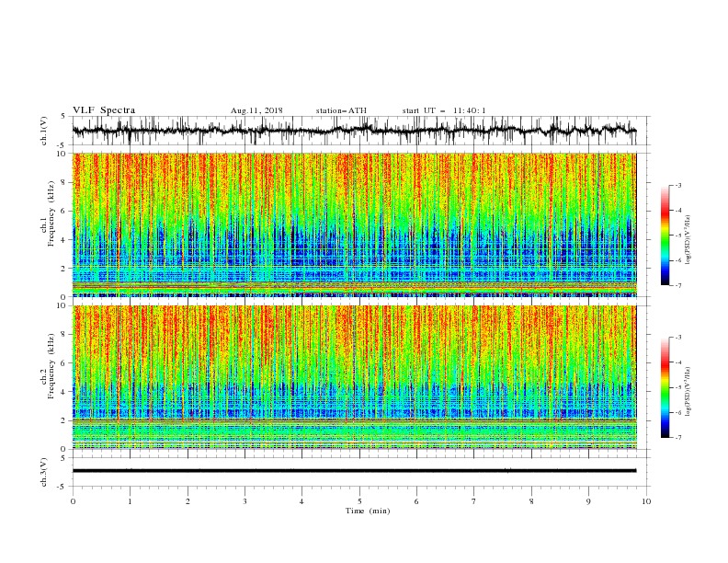Screen dimensions: 728x563
Task: Click the "-7" label on ch.2 colorbar
Action: pos(677,437)
